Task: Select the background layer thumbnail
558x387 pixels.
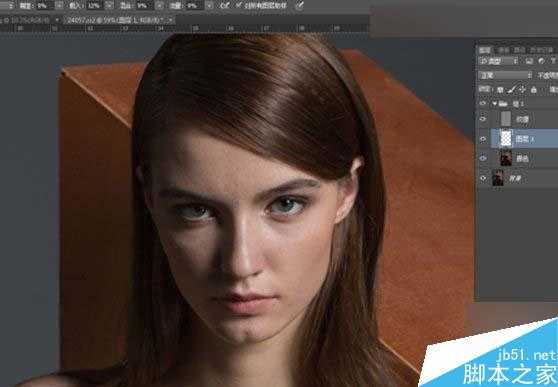Action: (498, 178)
